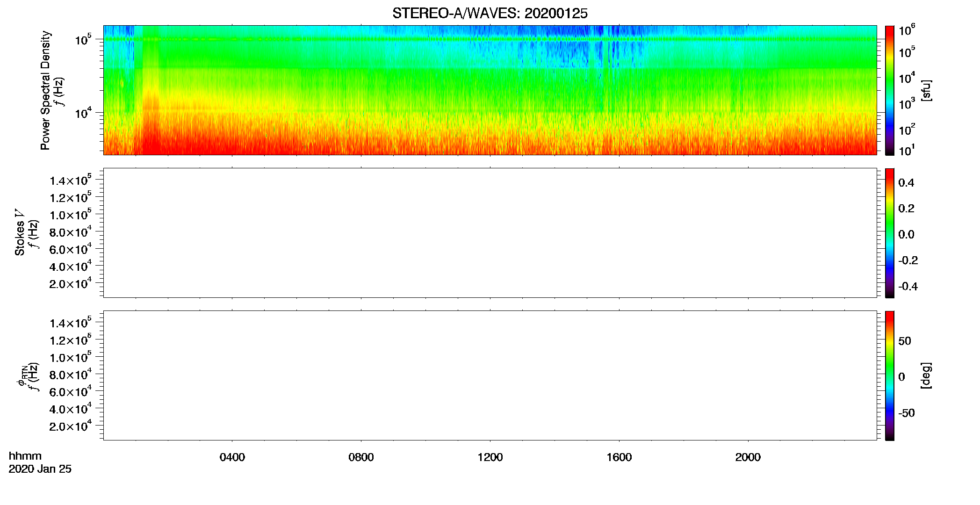Select the 1200 time axis label
The height and width of the screenshot is (505, 980).
point(490,457)
